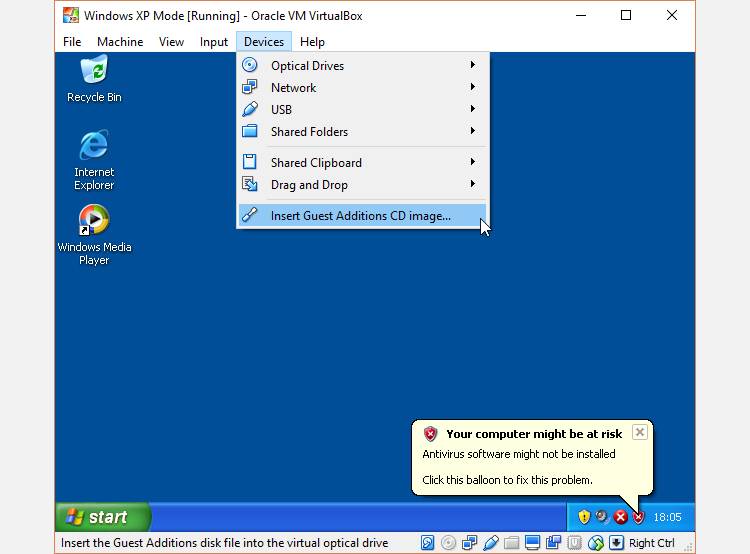
Task: Click the red X tray icon
Action: coord(620,517)
